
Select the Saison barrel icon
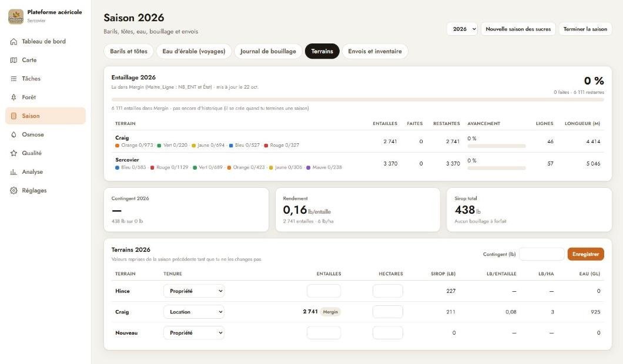point(14,116)
